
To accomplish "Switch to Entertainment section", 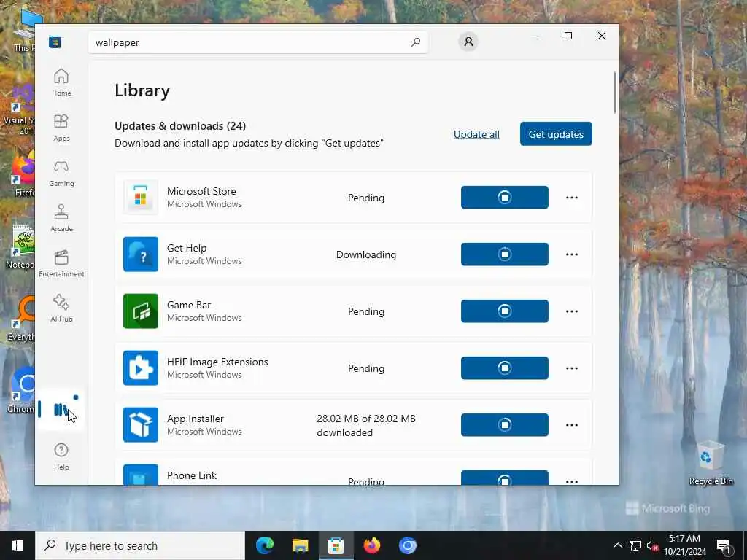I will click(61, 263).
